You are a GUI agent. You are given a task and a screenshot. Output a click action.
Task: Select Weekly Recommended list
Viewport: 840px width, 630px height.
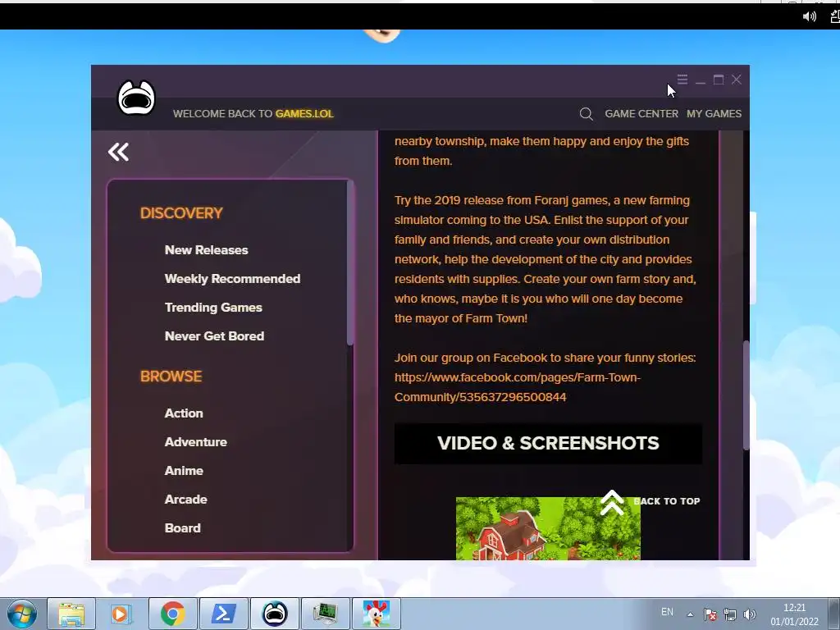pos(232,279)
